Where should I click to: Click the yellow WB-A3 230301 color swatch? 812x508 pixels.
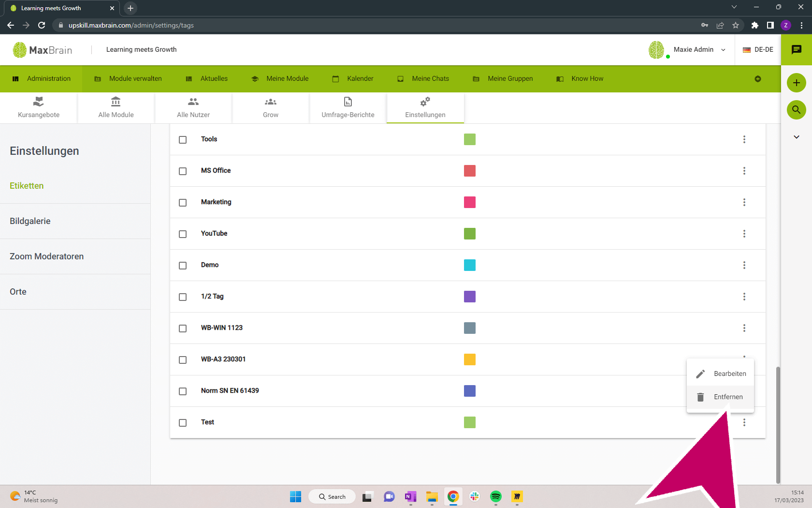point(470,359)
